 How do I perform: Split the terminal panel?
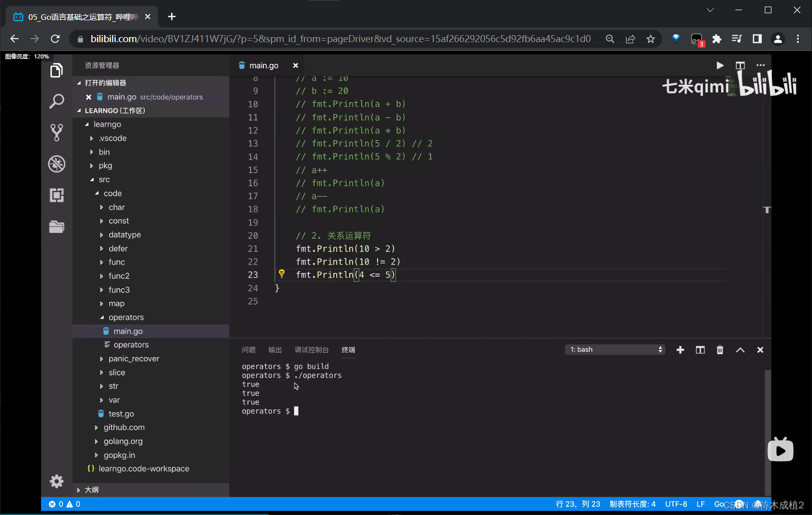coord(700,350)
